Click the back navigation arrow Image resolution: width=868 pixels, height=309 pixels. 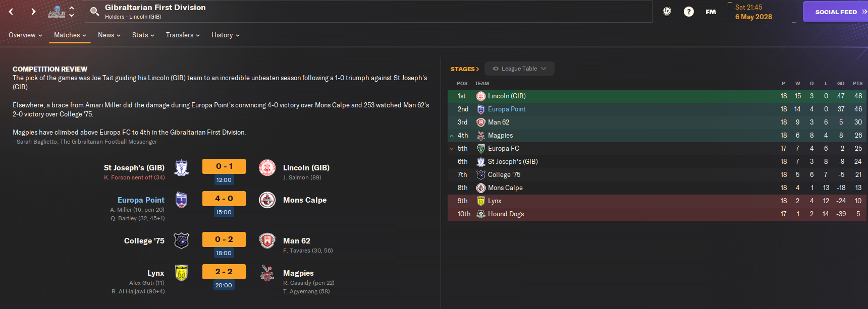[x=11, y=12]
